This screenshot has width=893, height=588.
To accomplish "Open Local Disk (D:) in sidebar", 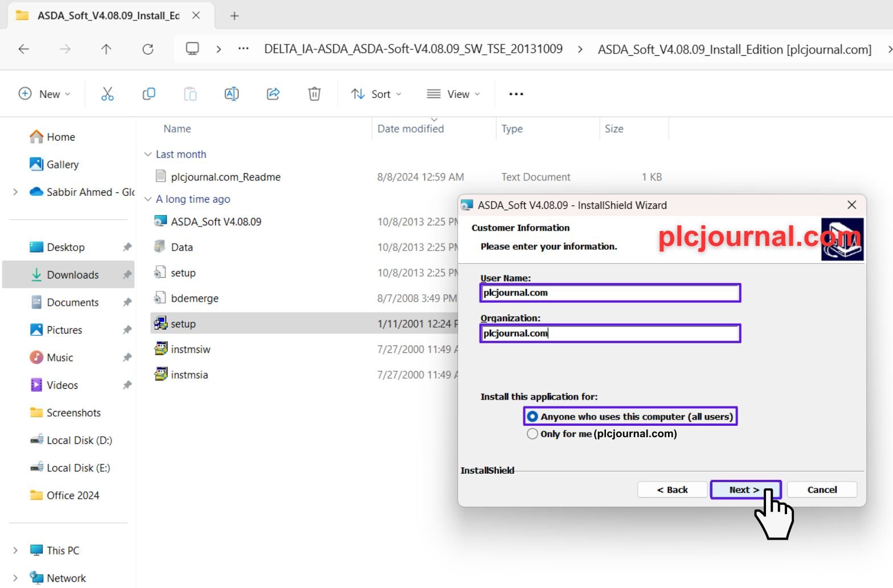I will tap(71, 441).
